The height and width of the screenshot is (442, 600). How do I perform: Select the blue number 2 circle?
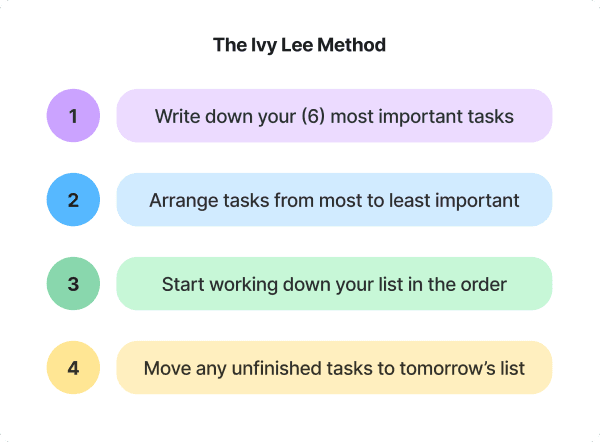point(73,199)
